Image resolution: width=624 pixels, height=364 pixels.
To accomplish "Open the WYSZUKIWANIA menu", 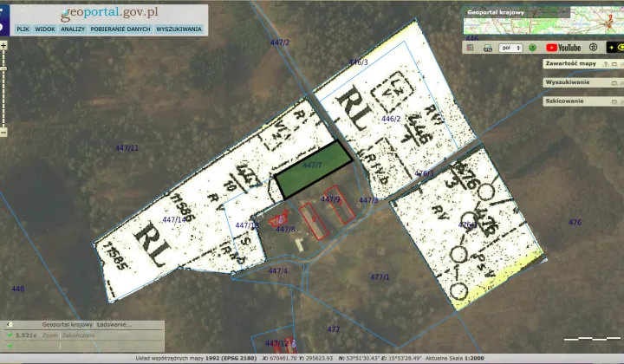I will pyautogui.click(x=179, y=29).
